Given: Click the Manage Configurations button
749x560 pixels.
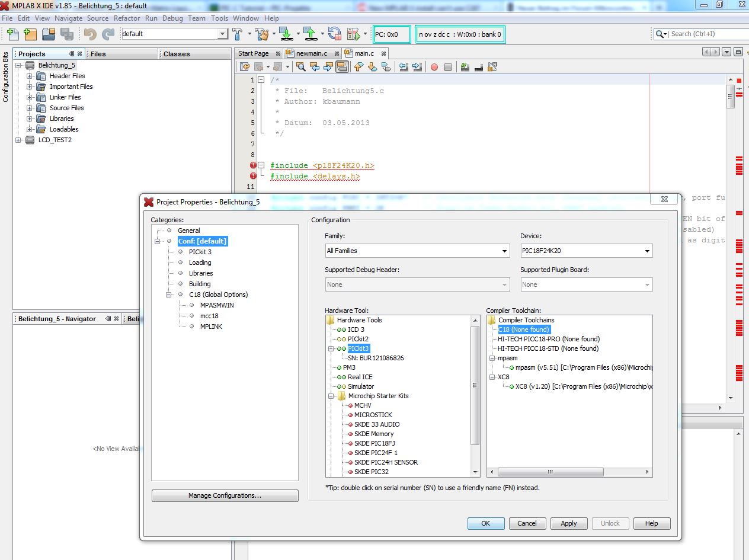Looking at the screenshot, I should [225, 495].
